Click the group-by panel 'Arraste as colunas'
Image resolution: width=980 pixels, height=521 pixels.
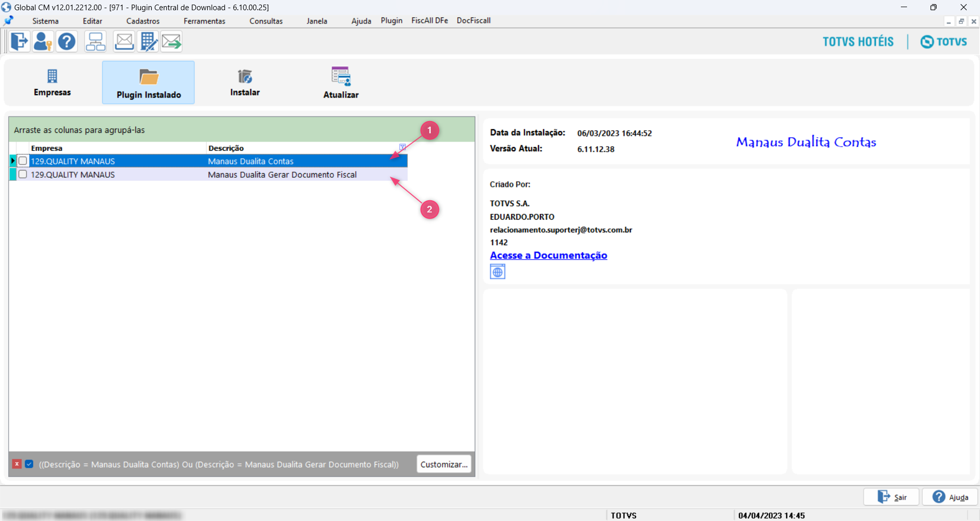tap(242, 130)
